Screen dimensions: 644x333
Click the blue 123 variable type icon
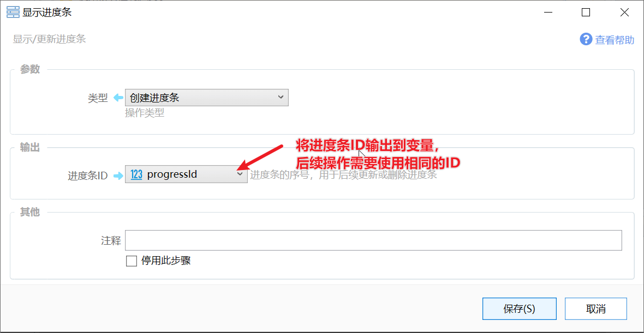click(x=136, y=174)
